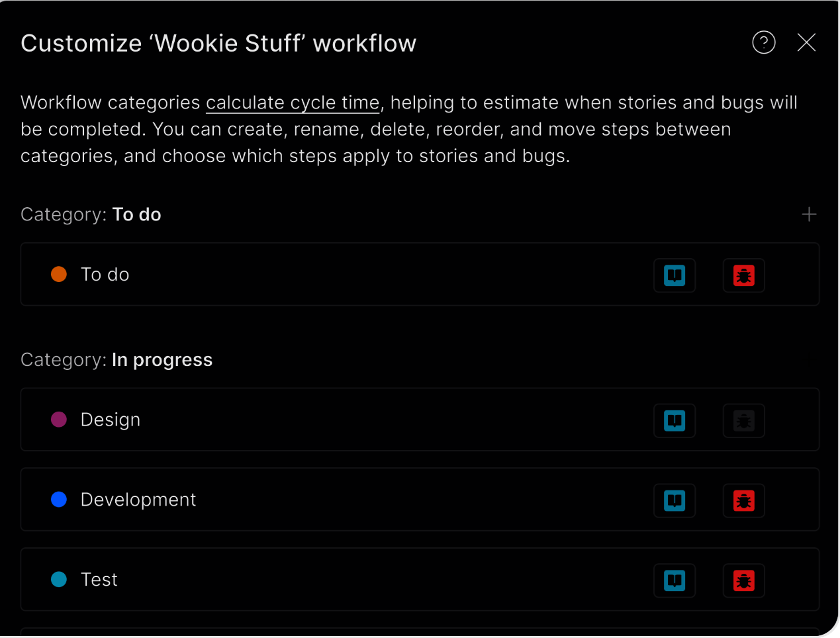Toggle story type for Design step
The width and height of the screenshot is (840, 638).
[x=675, y=421]
